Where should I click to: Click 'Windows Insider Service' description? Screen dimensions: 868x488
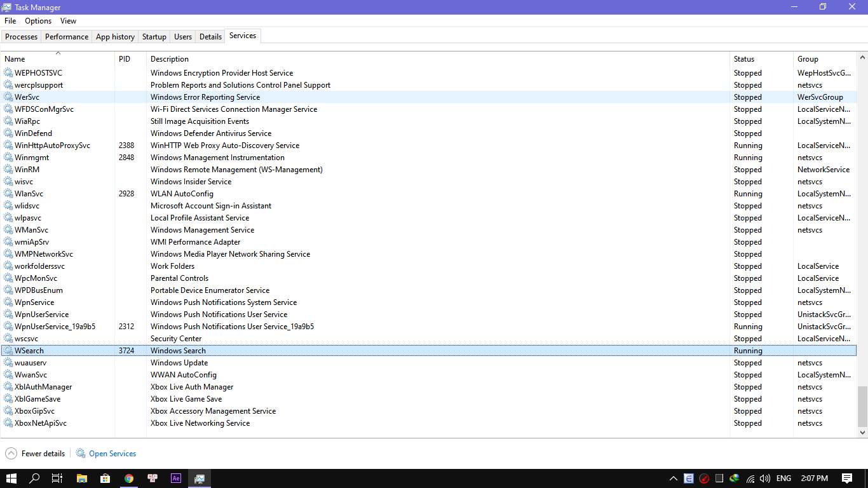tap(191, 182)
